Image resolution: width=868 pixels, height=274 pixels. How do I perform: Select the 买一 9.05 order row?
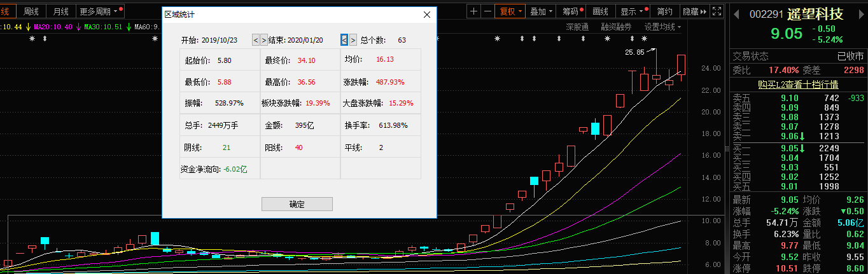tap(797, 148)
